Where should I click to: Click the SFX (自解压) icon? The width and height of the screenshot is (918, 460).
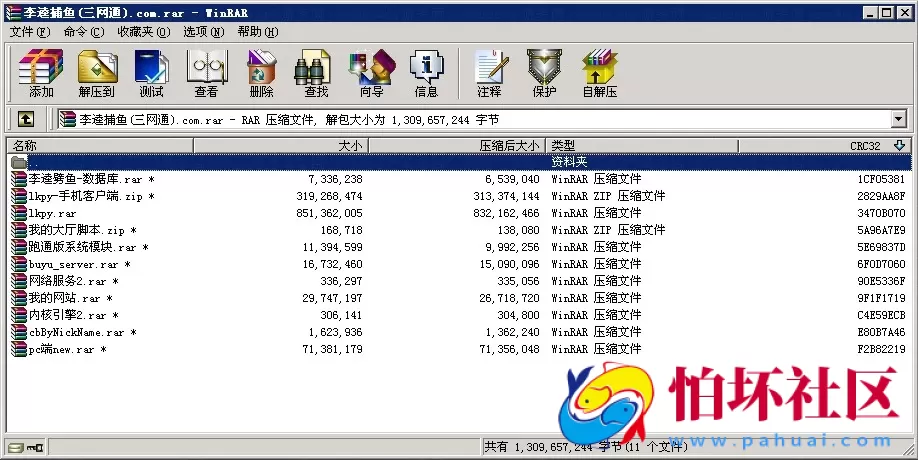tap(600, 73)
